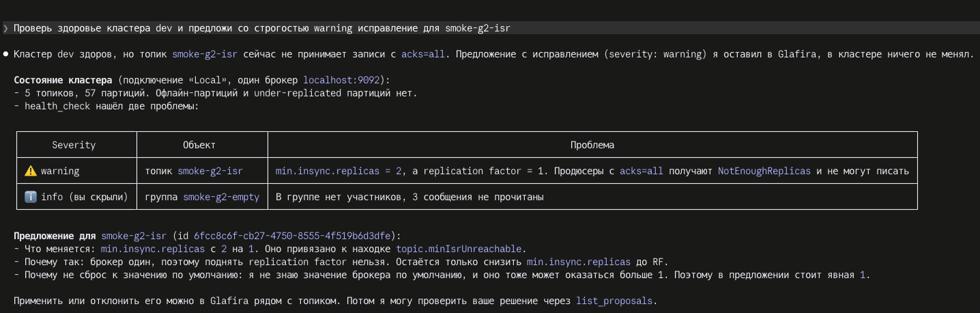Click cell 'В группе нет участников, 3 сообщения'
980x313 pixels.
click(x=409, y=197)
